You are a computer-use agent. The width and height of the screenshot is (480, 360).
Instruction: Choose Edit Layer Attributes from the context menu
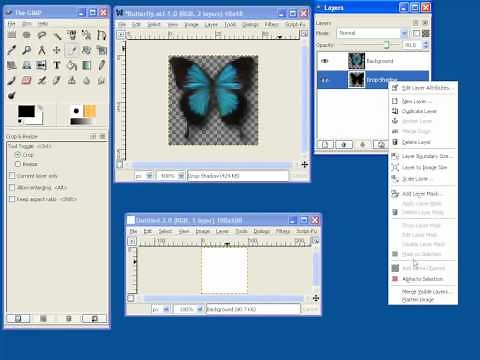click(x=423, y=88)
